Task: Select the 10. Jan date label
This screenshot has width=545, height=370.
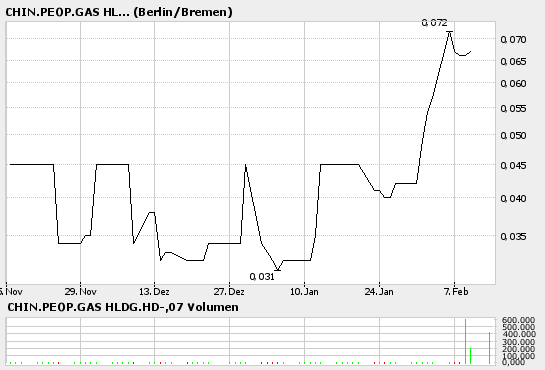Action: (304, 292)
